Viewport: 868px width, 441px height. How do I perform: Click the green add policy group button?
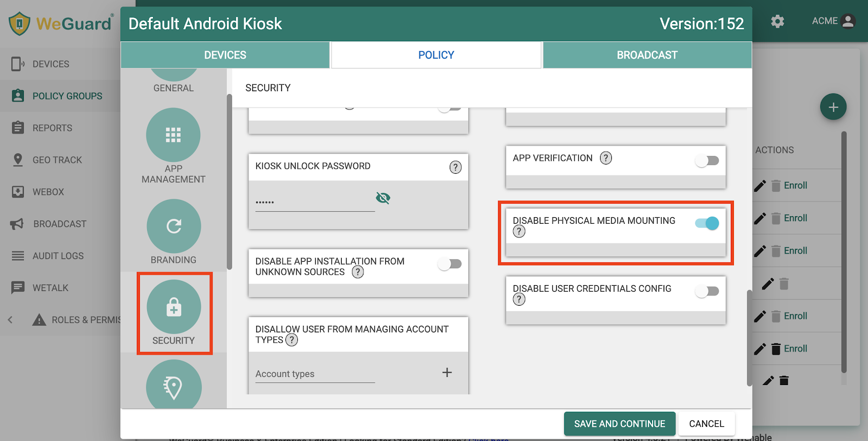833,107
